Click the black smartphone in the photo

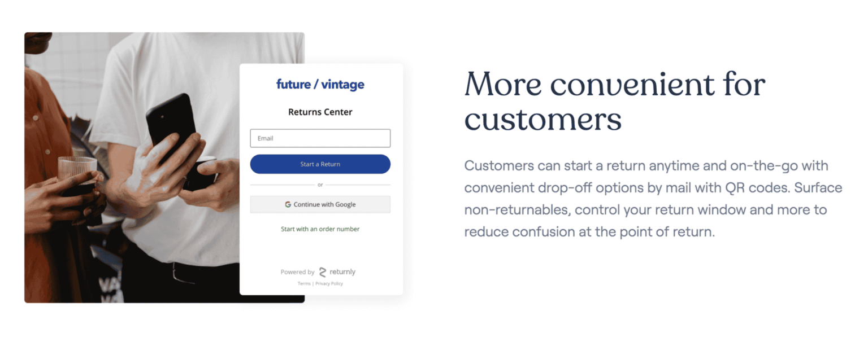pyautogui.click(x=171, y=128)
